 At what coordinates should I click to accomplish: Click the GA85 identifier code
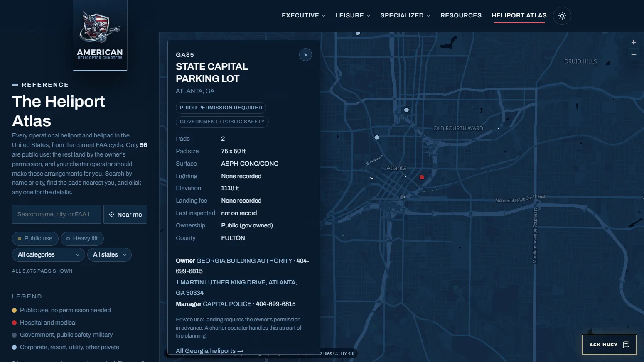(x=185, y=55)
